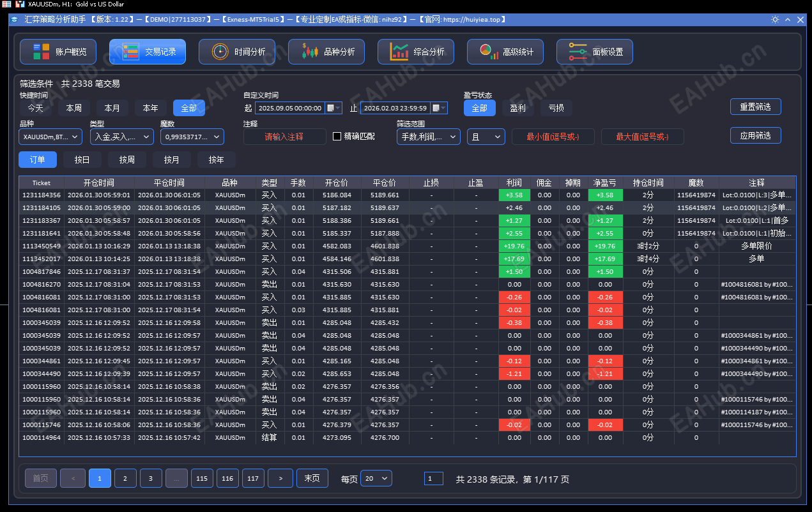The height and width of the screenshot is (512, 812).
Task: Switch to 按周 weekly view
Action: point(127,160)
